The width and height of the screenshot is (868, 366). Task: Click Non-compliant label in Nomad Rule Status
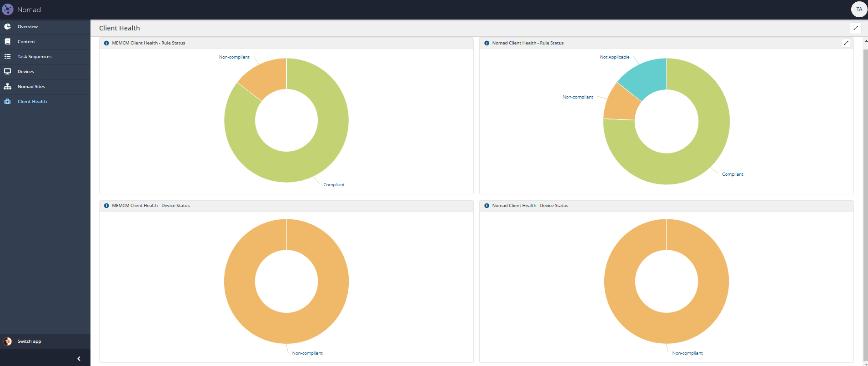pyautogui.click(x=578, y=97)
